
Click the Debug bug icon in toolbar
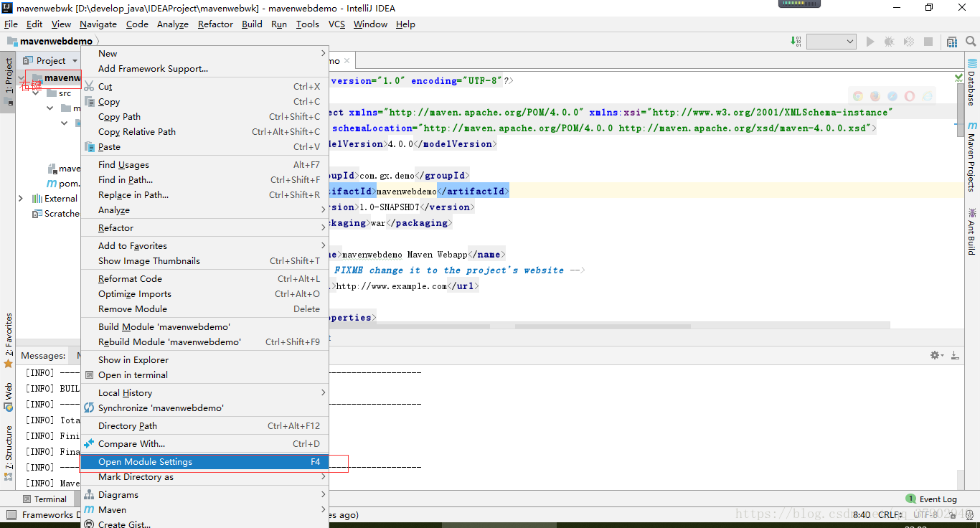(x=890, y=42)
